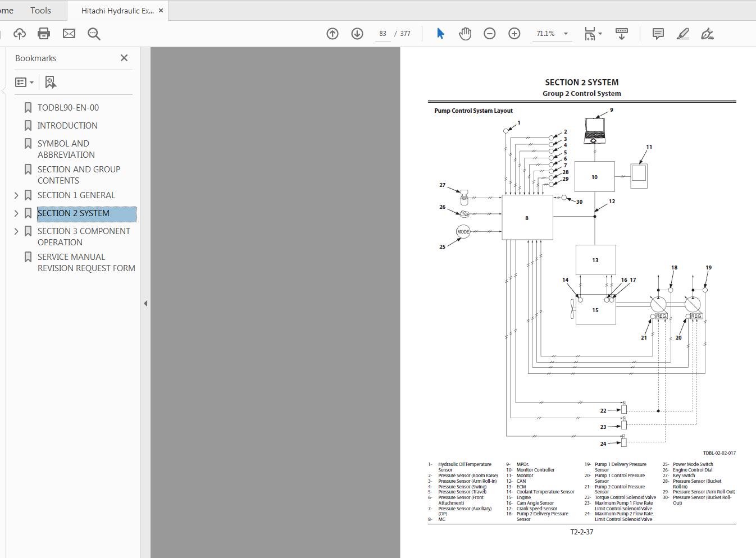Print the document with the printer icon
The width and height of the screenshot is (756, 558).
click(x=44, y=34)
